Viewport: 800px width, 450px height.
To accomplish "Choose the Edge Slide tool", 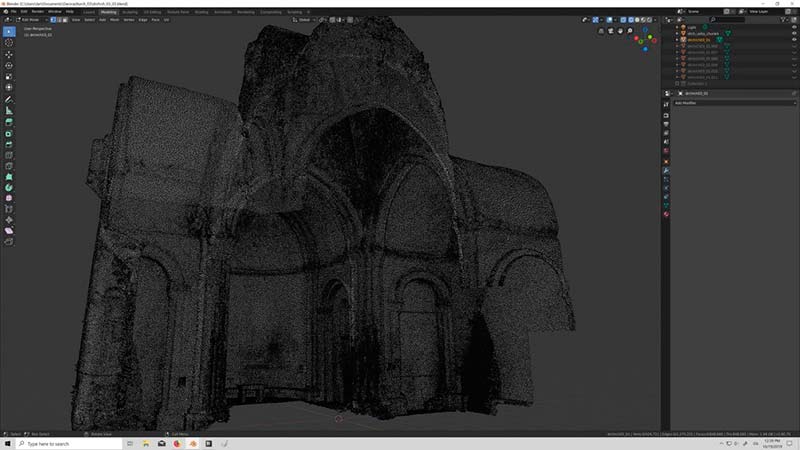I will click(9, 209).
